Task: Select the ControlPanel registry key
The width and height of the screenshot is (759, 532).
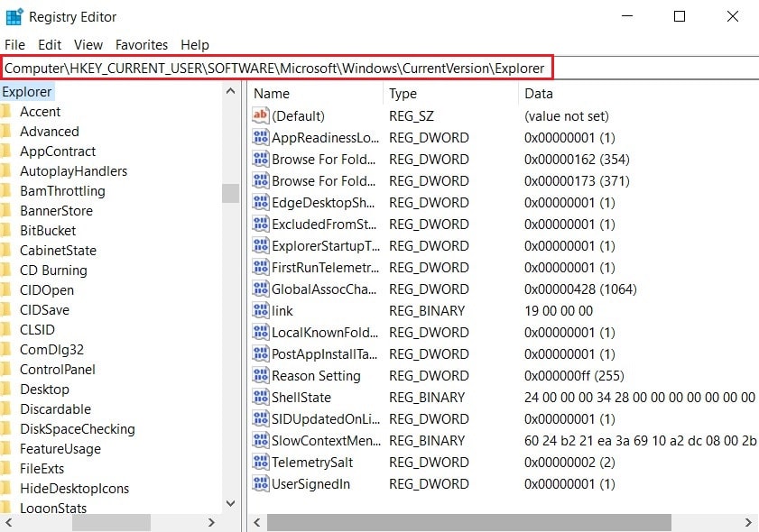Action: pos(57,370)
